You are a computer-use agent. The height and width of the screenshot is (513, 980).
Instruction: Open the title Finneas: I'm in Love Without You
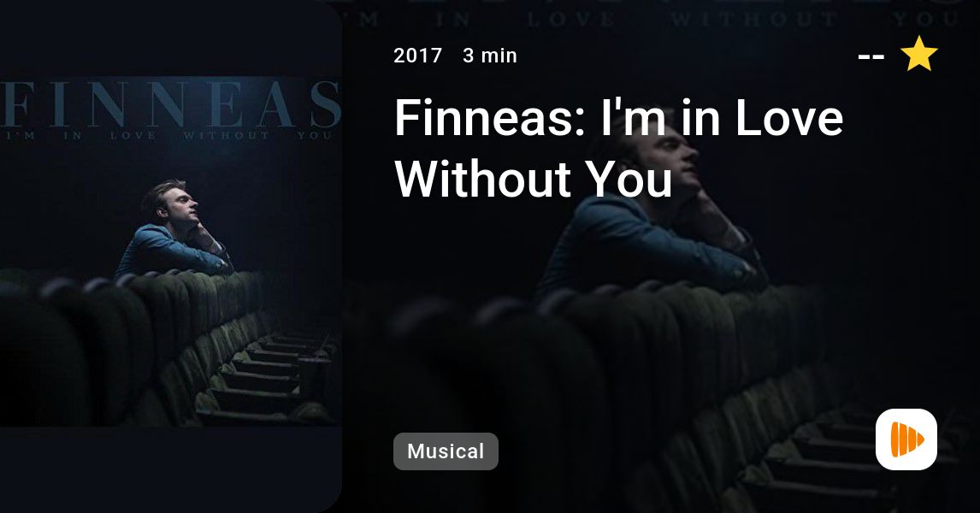[619, 148]
